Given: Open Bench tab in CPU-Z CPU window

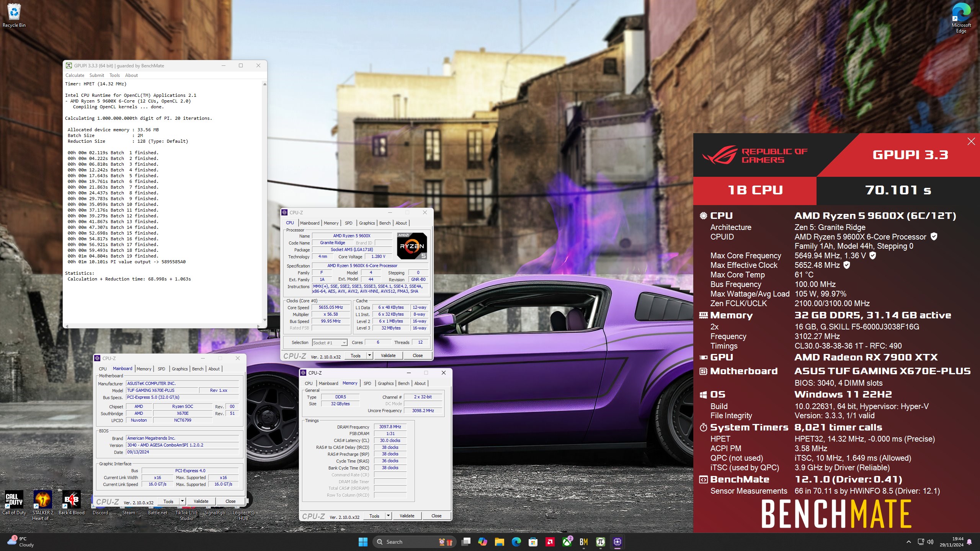Looking at the screenshot, I should coord(385,223).
